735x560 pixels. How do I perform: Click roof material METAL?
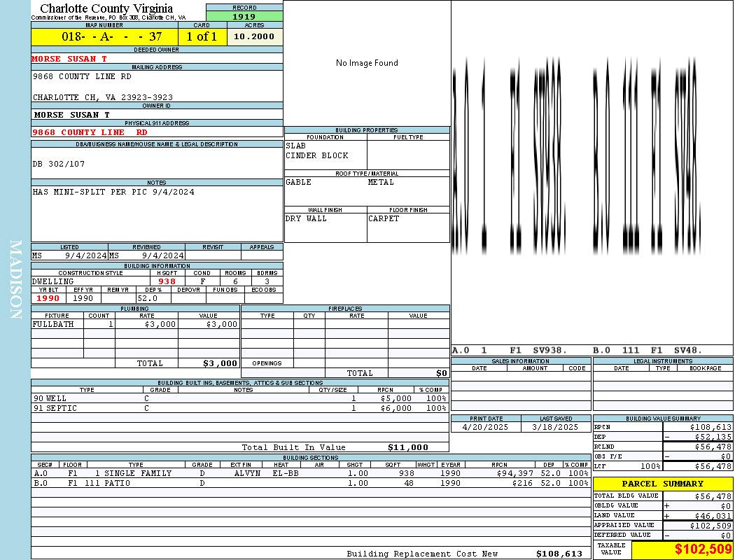381,182
